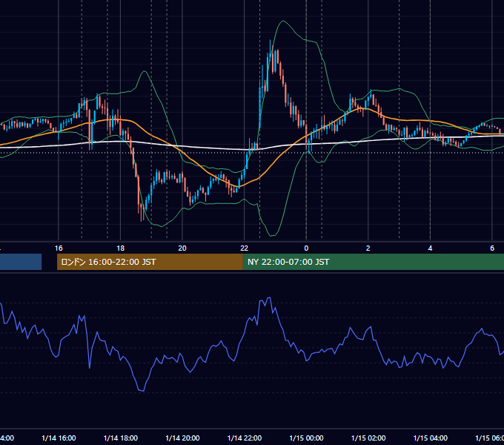The image size is (504, 445).
Task: Click the 1/15 02:00 time axis label
Action: click(x=368, y=438)
